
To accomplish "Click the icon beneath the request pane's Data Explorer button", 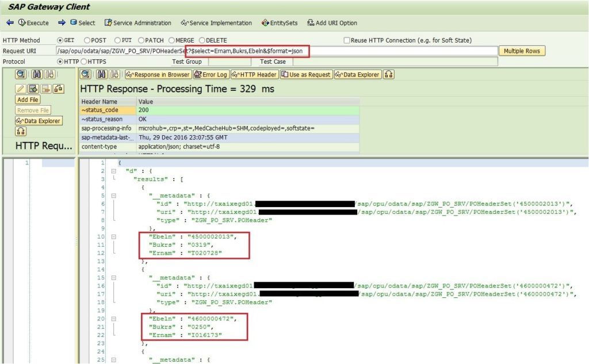I will (21, 132).
